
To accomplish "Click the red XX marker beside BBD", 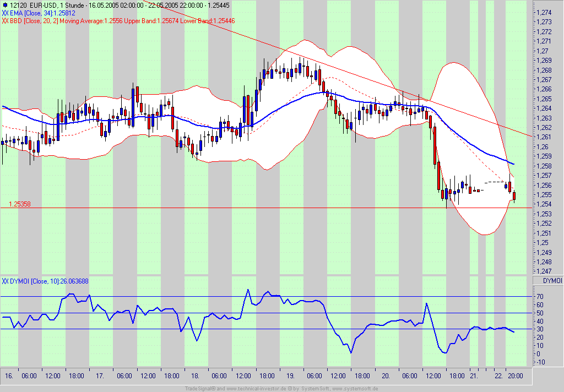I will (5, 21).
